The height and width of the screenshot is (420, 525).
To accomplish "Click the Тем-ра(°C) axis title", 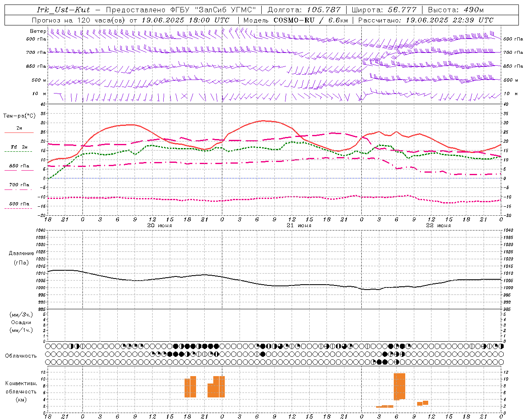I will point(19,116).
